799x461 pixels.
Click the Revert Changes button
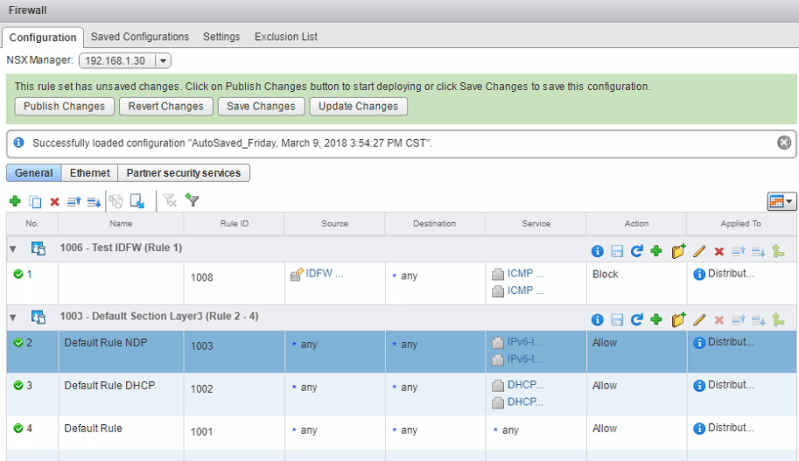point(166,106)
